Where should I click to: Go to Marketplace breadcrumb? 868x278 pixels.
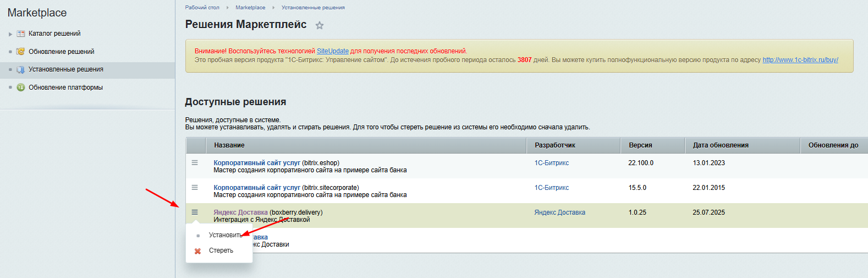pos(250,8)
